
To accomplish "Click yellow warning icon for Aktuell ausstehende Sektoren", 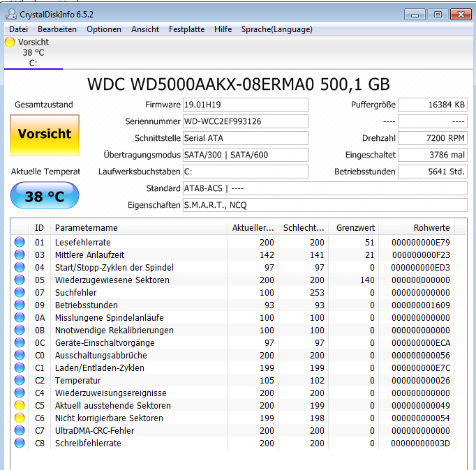I will 20,405.
